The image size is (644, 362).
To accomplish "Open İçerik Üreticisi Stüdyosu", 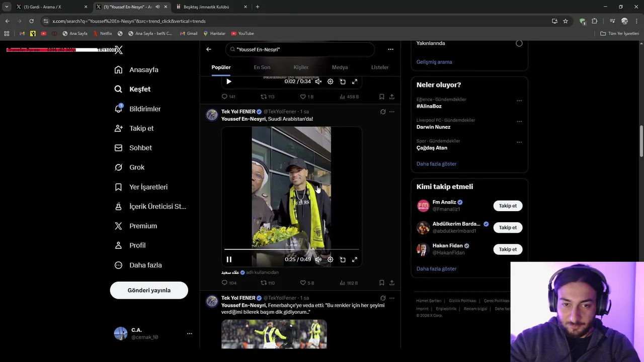I will [x=150, y=207].
